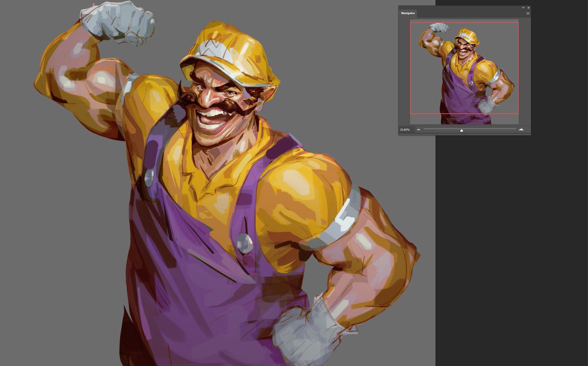Collapse the Navigator panel with double arrows
This screenshot has height=366, width=588.
[523, 7]
